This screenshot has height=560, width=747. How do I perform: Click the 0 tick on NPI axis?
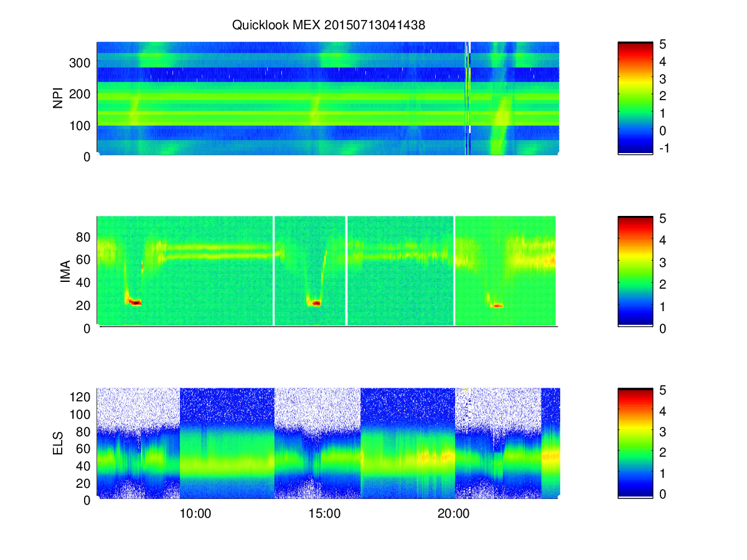(x=88, y=156)
